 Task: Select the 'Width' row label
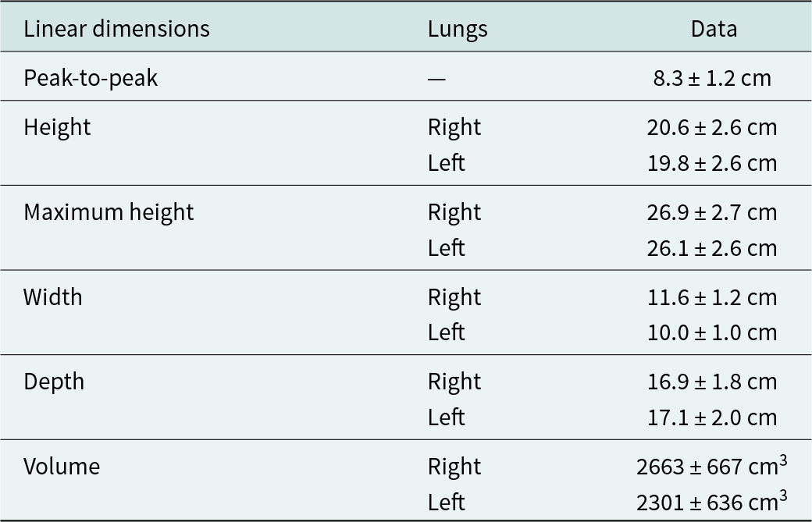pos(53,297)
